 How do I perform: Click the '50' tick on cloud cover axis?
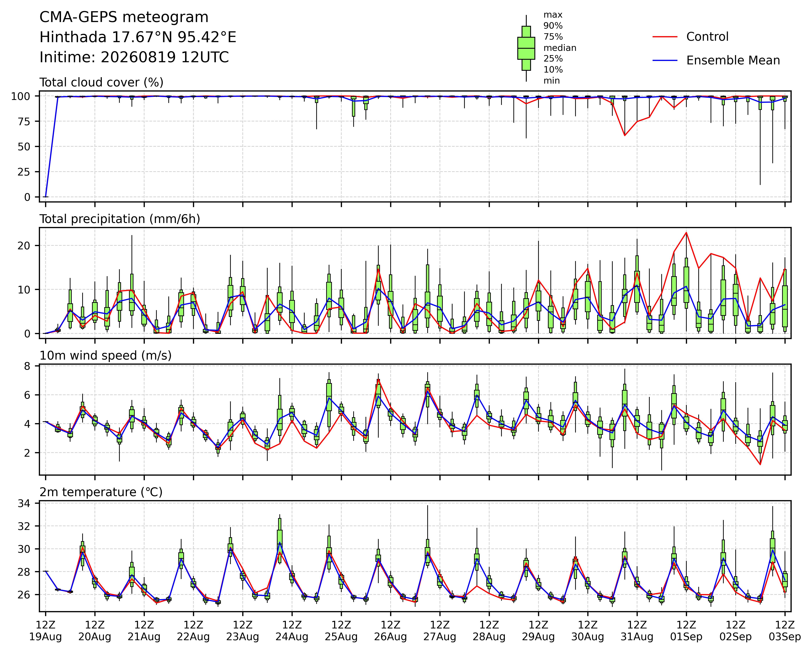coord(24,147)
